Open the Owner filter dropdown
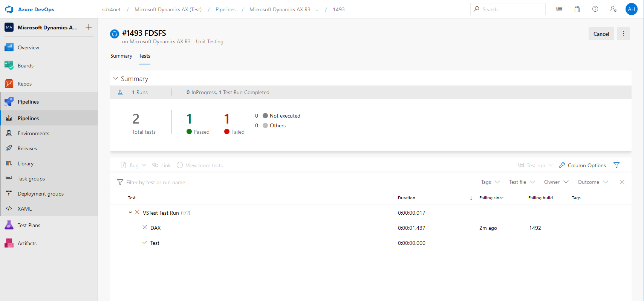Image resolution: width=644 pixels, height=301 pixels. 556,182
